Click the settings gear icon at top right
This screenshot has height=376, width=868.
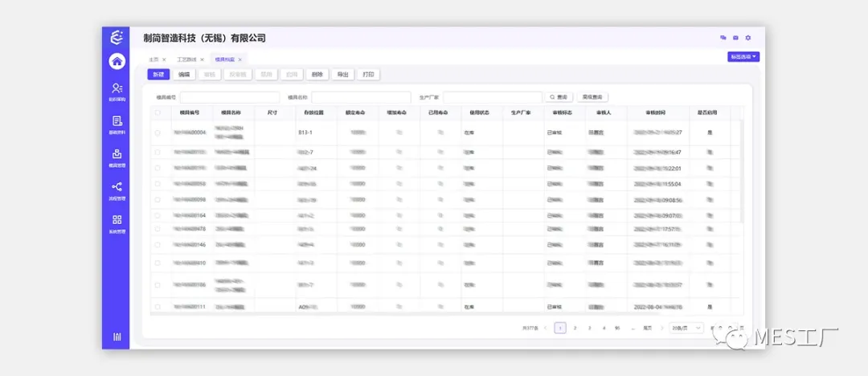(x=747, y=38)
